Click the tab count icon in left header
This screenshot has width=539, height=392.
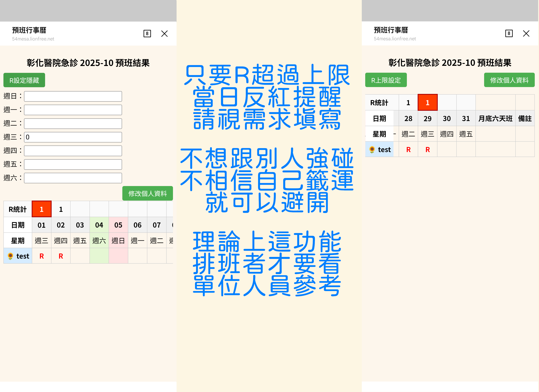click(x=147, y=33)
